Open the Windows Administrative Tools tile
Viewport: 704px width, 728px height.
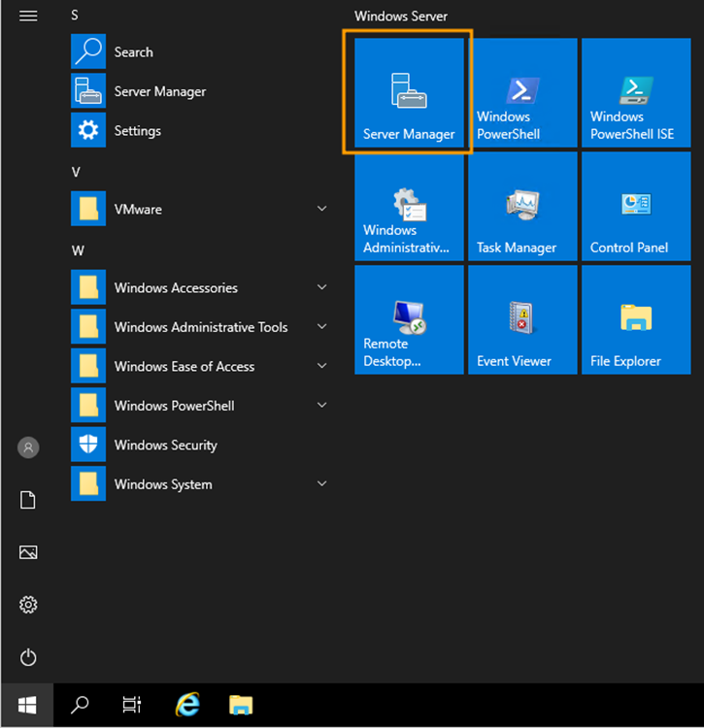409,207
